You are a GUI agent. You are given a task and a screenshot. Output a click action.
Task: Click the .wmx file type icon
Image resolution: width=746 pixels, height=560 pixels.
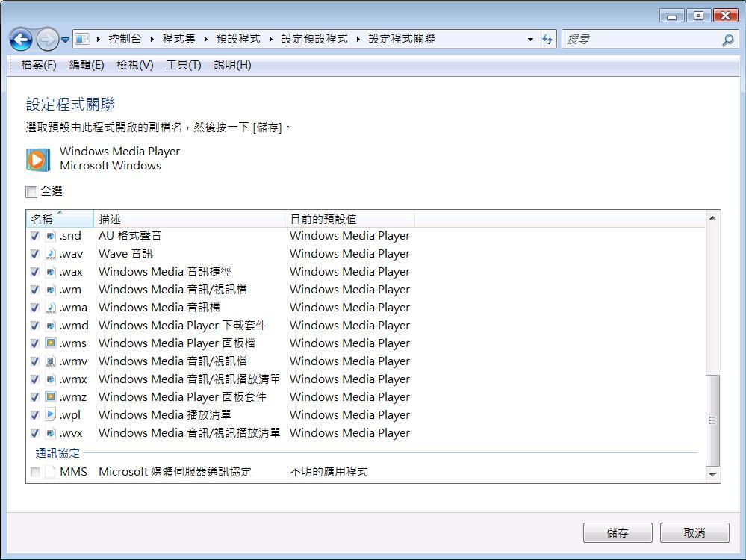(51, 379)
